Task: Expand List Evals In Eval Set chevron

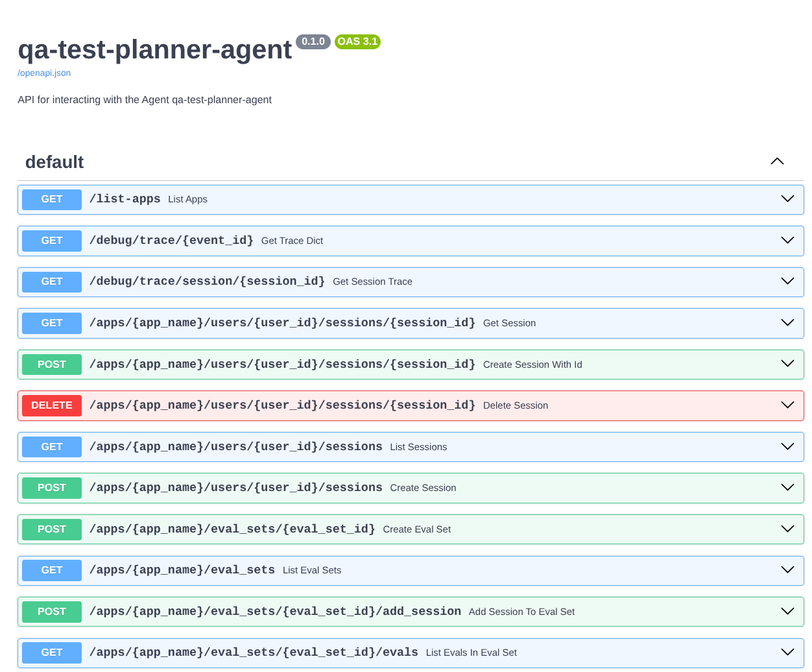Action: click(x=787, y=653)
